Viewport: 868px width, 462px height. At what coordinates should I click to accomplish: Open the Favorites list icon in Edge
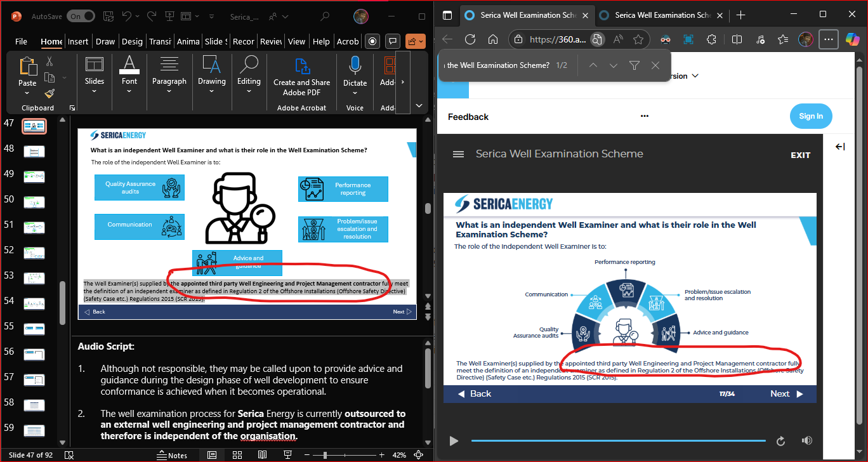click(x=783, y=39)
